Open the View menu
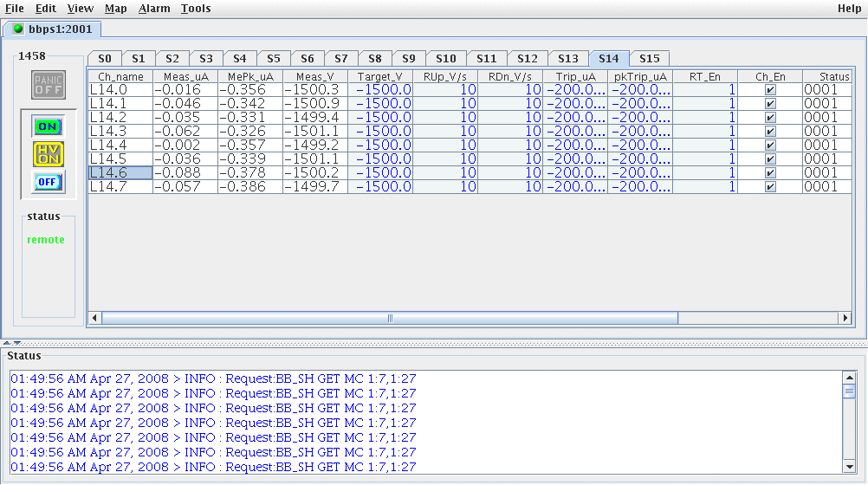This screenshot has height=485, width=868. (x=81, y=9)
